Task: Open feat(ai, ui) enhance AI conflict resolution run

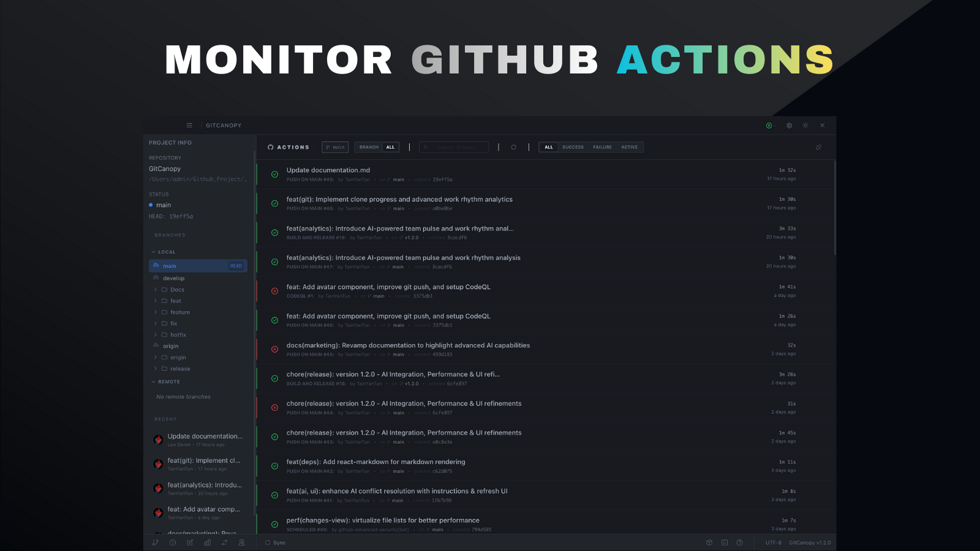Action: point(545,495)
